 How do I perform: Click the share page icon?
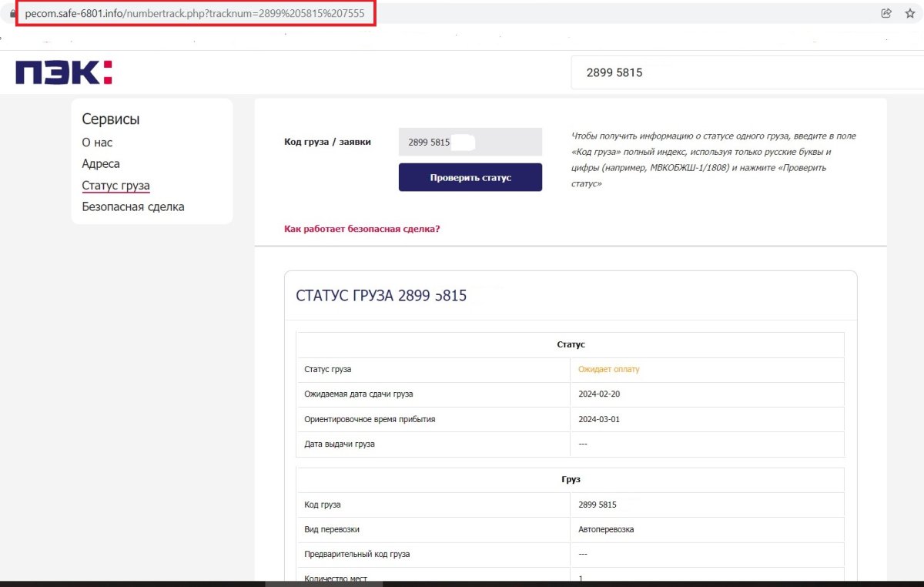886,13
